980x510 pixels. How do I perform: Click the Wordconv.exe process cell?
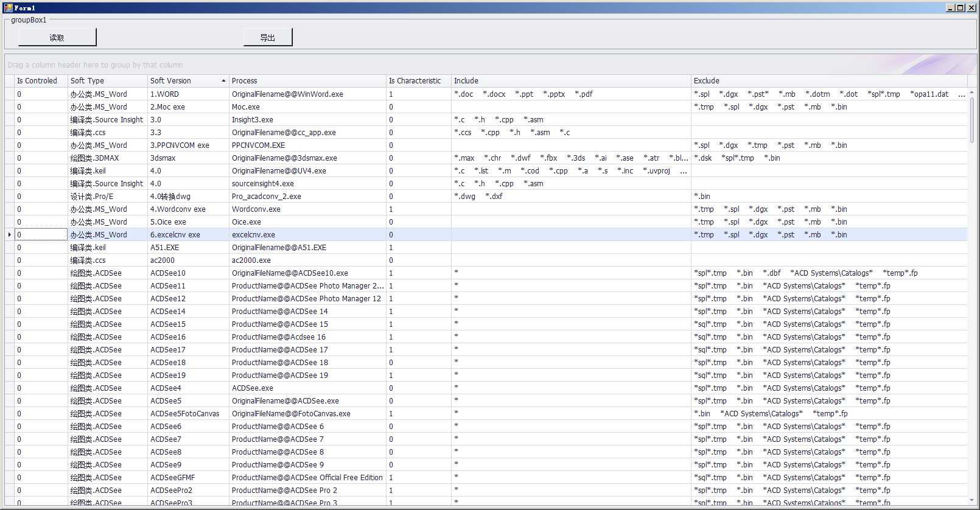tap(307, 209)
